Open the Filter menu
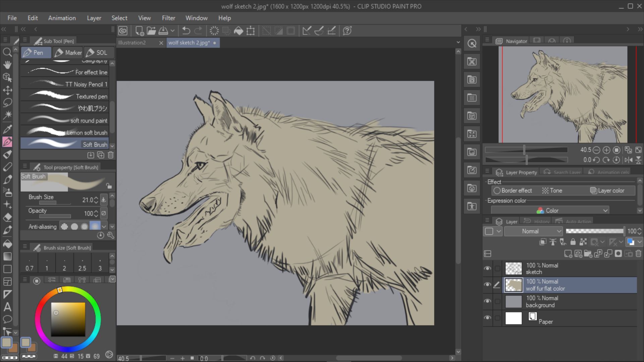 click(x=168, y=18)
